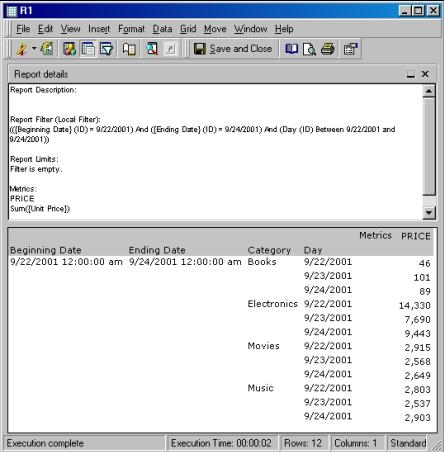This screenshot has height=452, width=444.
Task: Click the open blue book icon
Action: [292, 49]
